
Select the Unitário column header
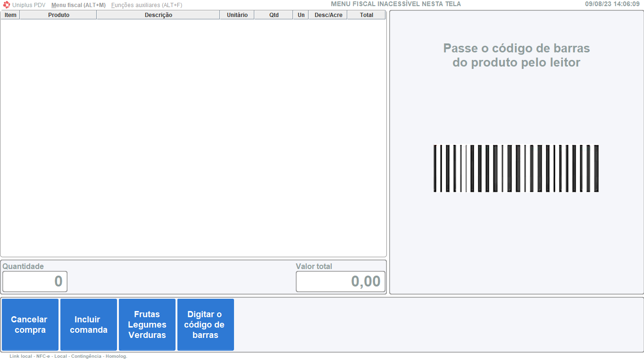click(x=237, y=15)
